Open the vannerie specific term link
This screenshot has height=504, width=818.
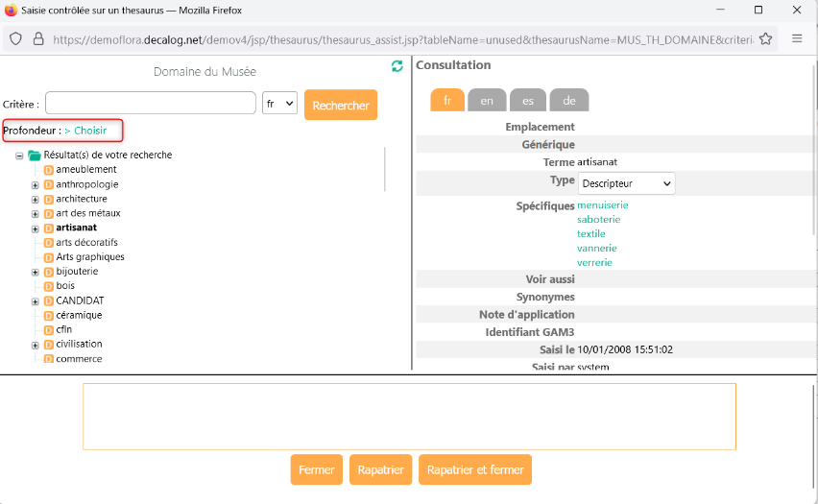click(x=596, y=248)
